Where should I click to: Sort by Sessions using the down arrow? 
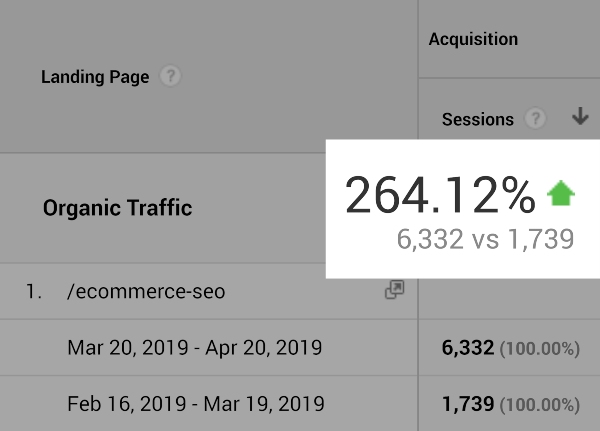580,117
